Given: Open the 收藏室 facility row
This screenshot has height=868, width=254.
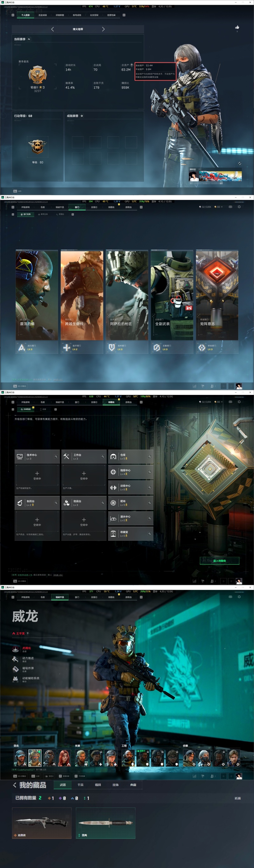Looking at the screenshot, I should pyautogui.click(x=131, y=534).
